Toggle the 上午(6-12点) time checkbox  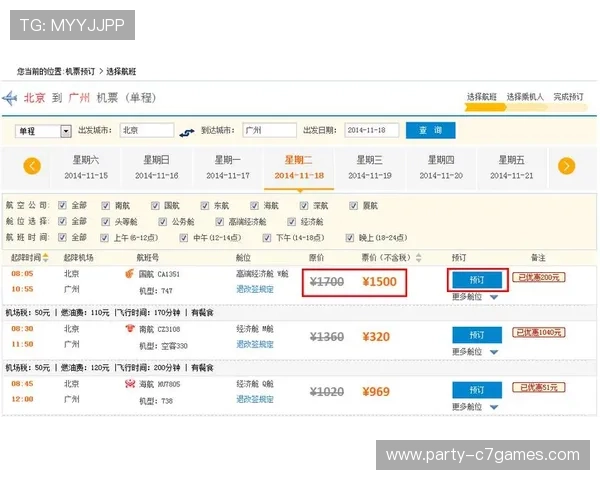(104, 238)
